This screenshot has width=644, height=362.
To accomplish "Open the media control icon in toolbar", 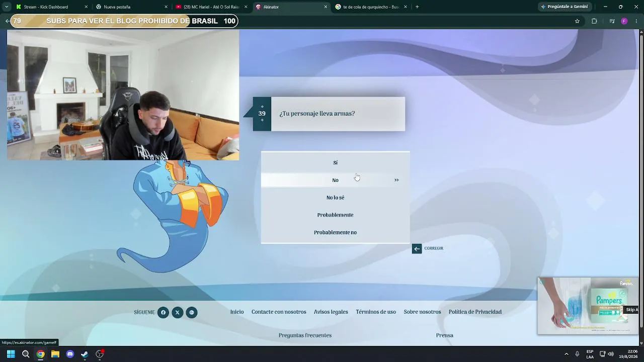I will pos(612,21).
